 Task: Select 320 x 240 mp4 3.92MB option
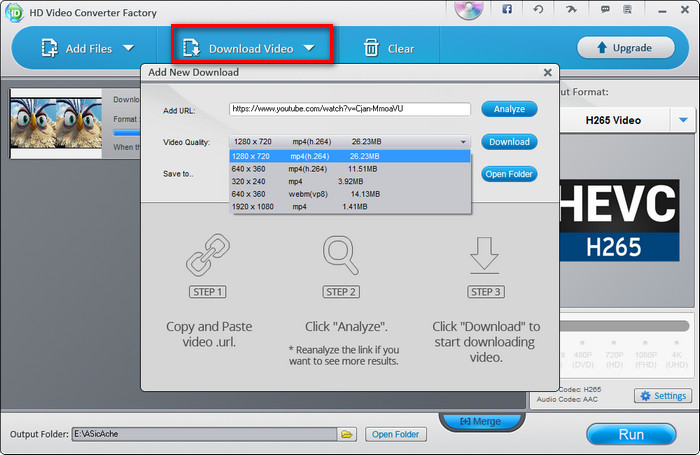(350, 181)
